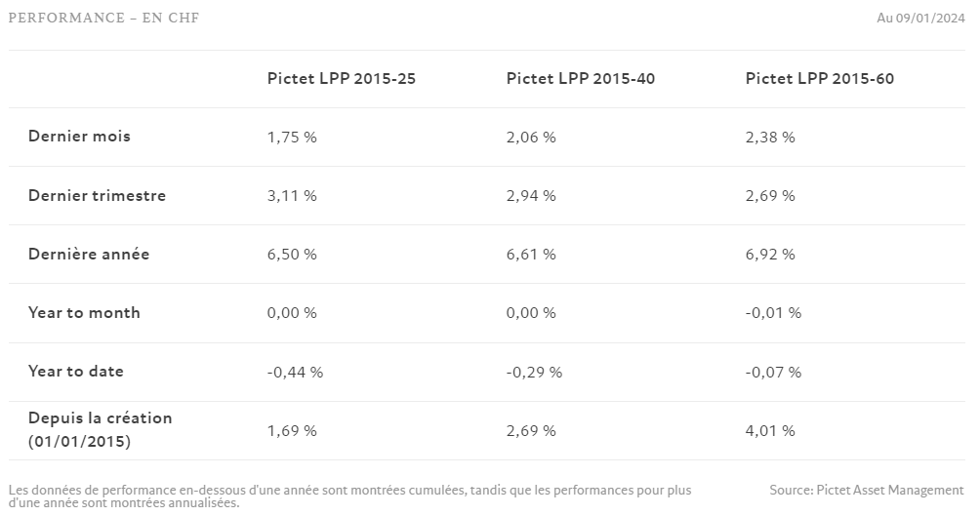
Task: Select the Year to date row label
Action: click(76, 372)
